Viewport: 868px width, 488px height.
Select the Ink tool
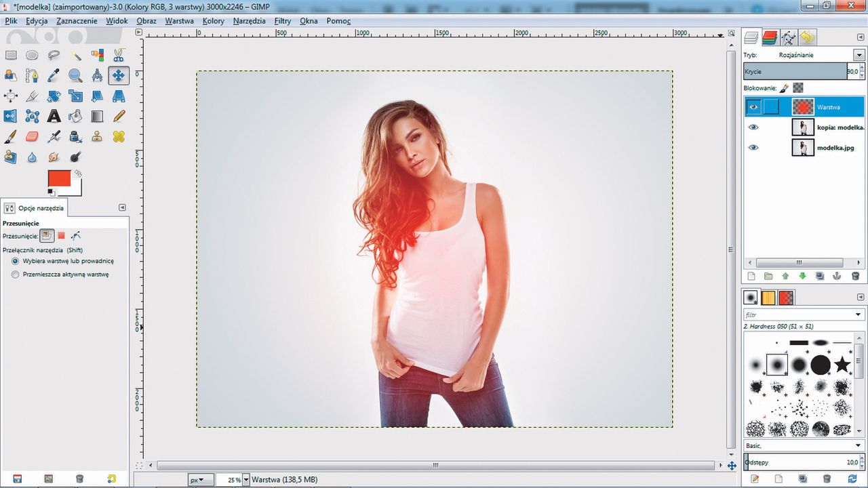(75, 137)
